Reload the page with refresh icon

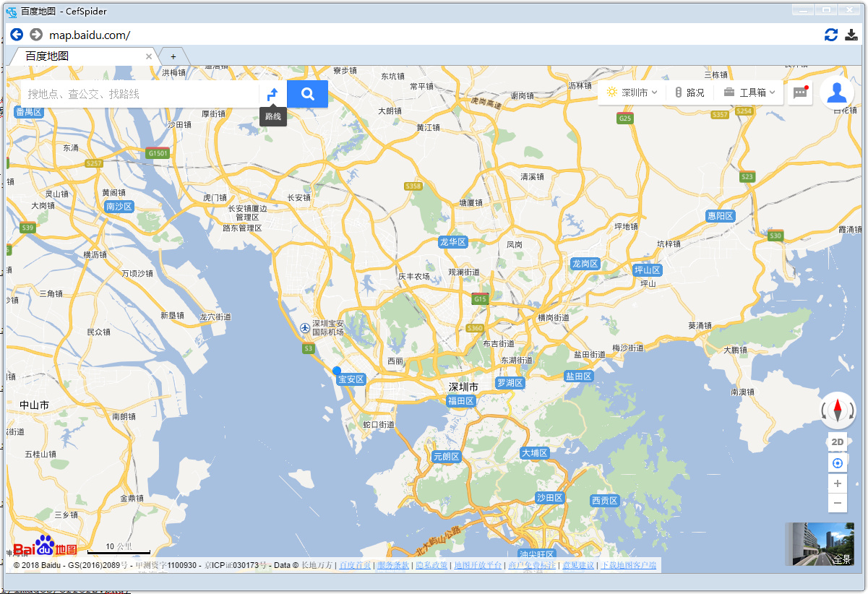[831, 35]
